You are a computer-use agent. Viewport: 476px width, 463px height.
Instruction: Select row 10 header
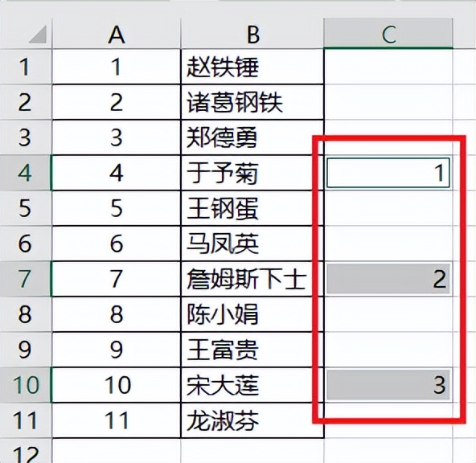point(26,385)
